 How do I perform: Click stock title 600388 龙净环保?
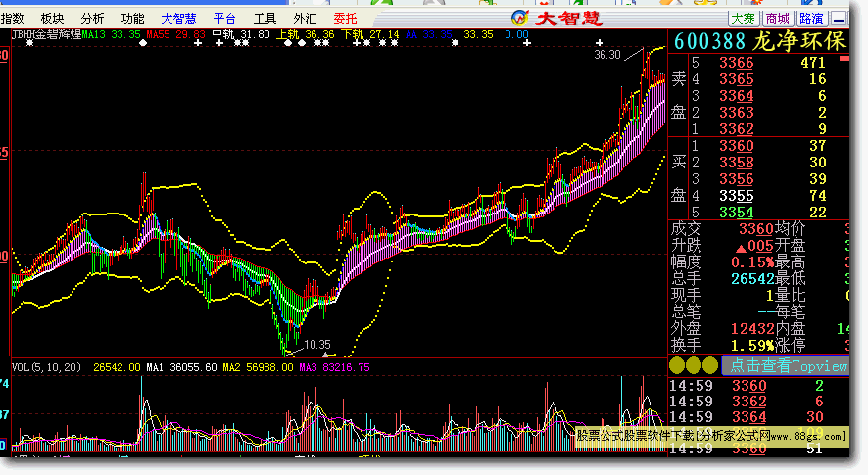[x=760, y=41]
